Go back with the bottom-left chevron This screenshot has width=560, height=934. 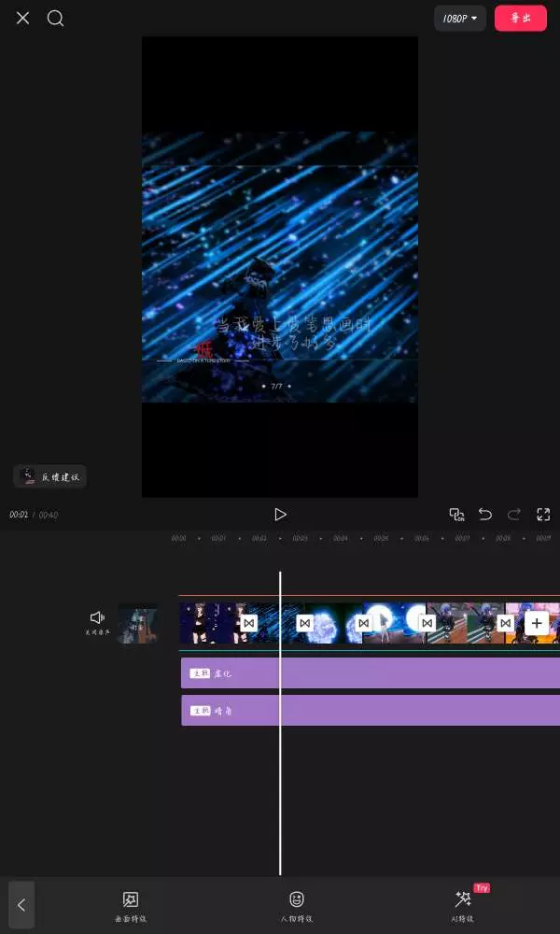pos(21,905)
